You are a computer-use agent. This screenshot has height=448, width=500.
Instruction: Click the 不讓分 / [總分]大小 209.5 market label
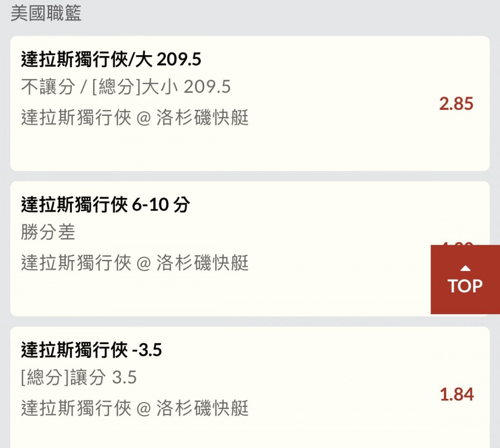click(x=125, y=87)
